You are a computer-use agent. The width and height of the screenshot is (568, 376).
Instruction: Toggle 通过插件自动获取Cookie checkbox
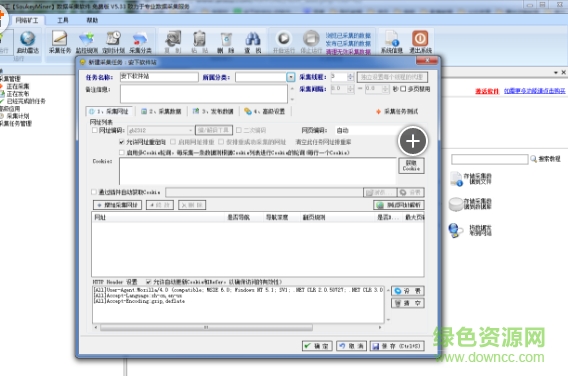94,192
